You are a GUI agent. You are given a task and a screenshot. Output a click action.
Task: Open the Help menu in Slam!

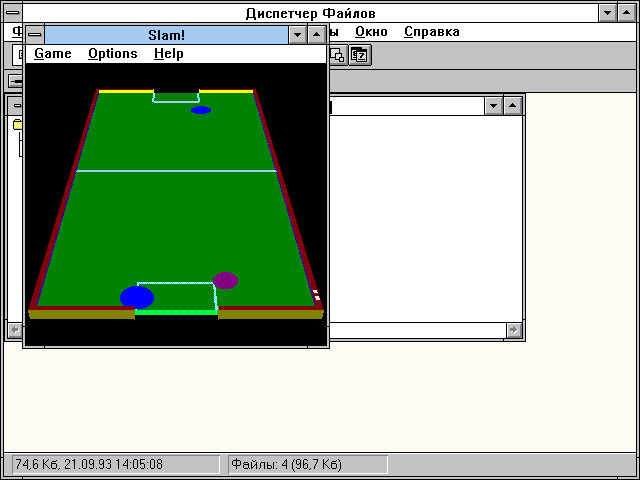[169, 53]
